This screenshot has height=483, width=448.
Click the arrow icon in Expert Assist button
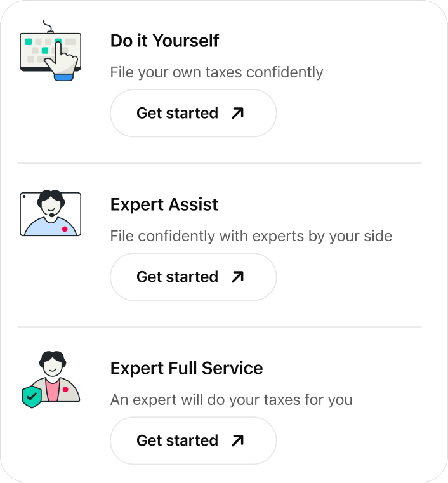237,277
